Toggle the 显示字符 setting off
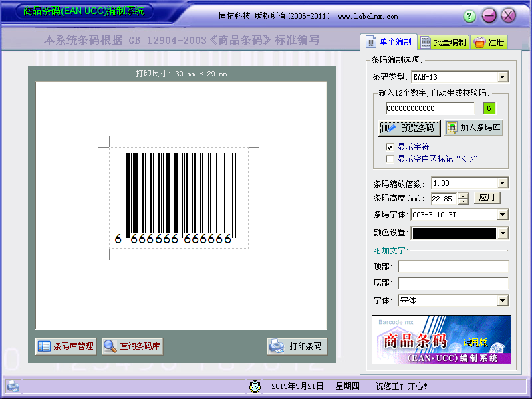 (388, 148)
